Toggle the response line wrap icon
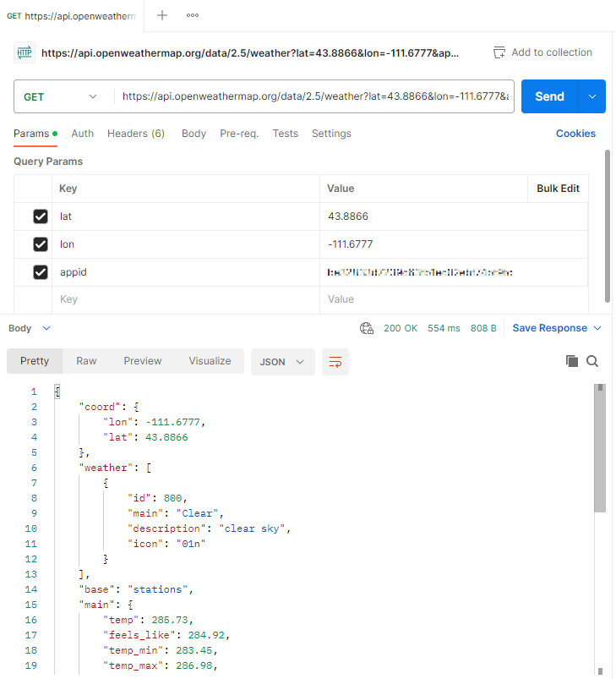Image resolution: width=616 pixels, height=679 pixels. [x=335, y=362]
